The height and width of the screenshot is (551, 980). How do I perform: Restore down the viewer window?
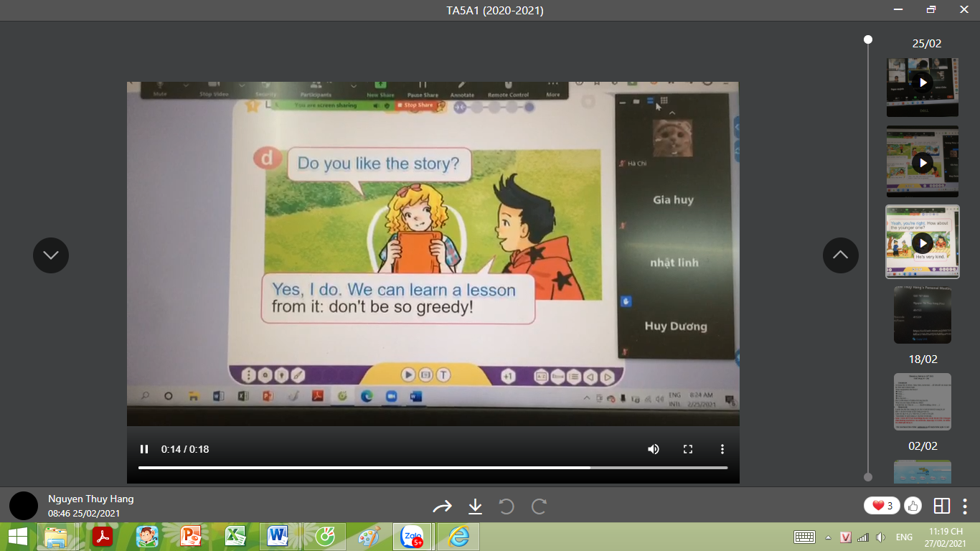[x=931, y=9]
